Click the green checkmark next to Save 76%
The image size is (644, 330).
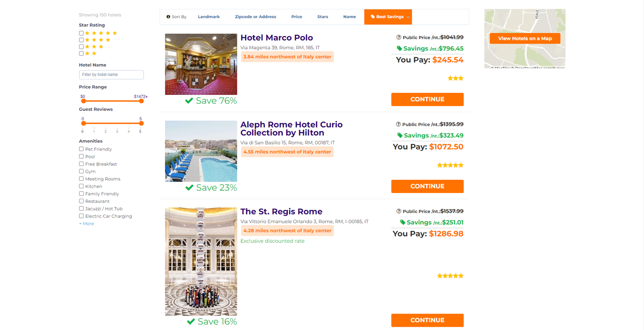click(x=189, y=100)
